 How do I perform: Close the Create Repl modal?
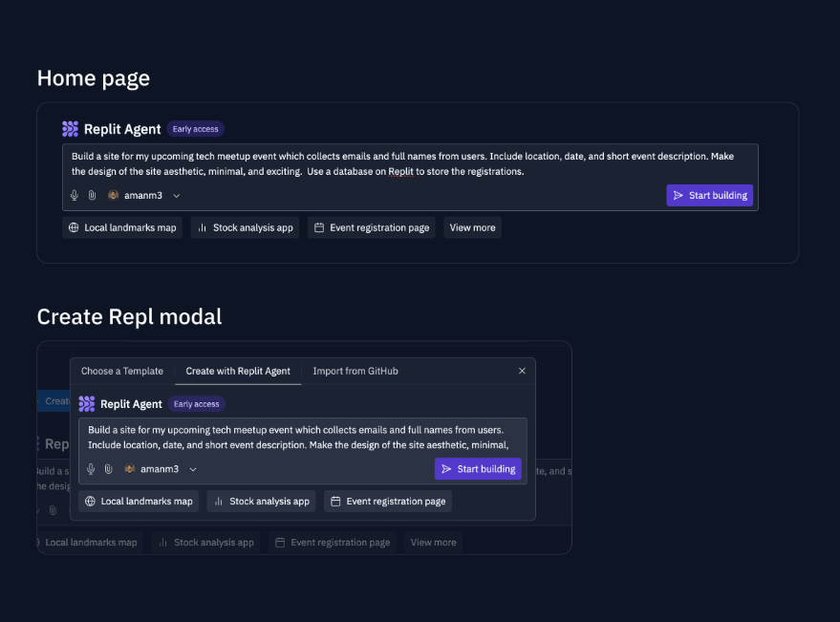[522, 371]
